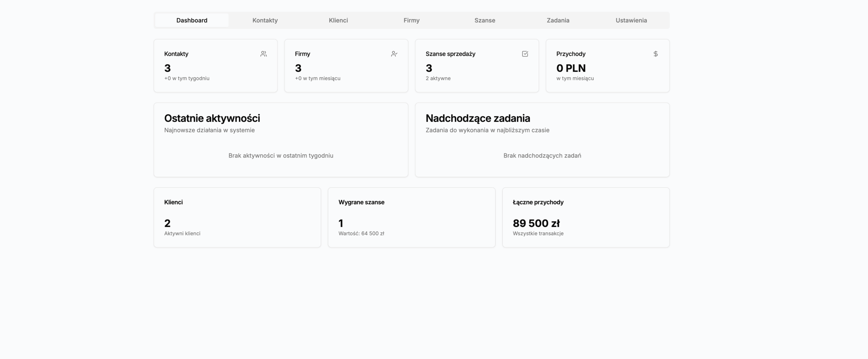This screenshot has height=359, width=868.
Task: Open the Klienci tab
Action: pos(338,20)
